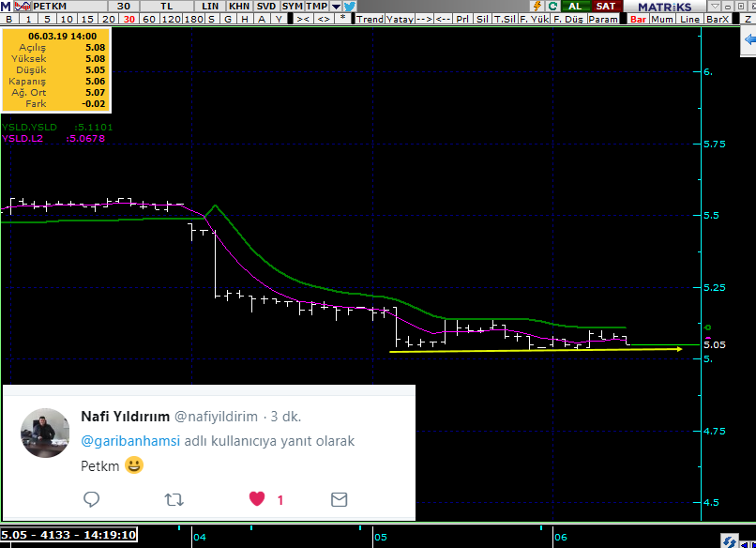Viewport: 756px width, 548px height.
Task: Select BarX chart type
Action: [x=718, y=20]
